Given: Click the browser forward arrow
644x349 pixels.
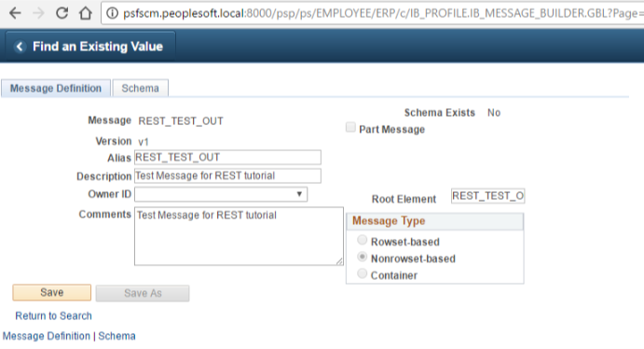Looking at the screenshot, I should [x=38, y=13].
